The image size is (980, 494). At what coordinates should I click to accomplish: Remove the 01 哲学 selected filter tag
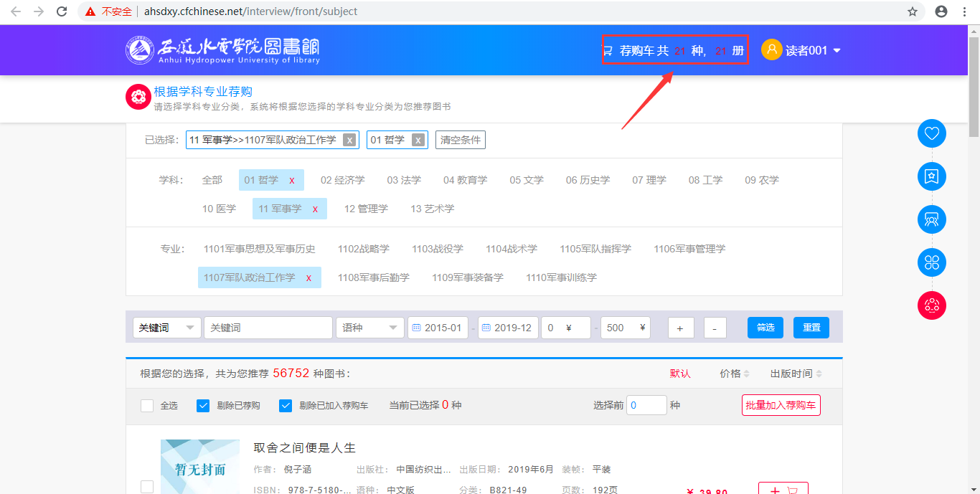pos(418,141)
